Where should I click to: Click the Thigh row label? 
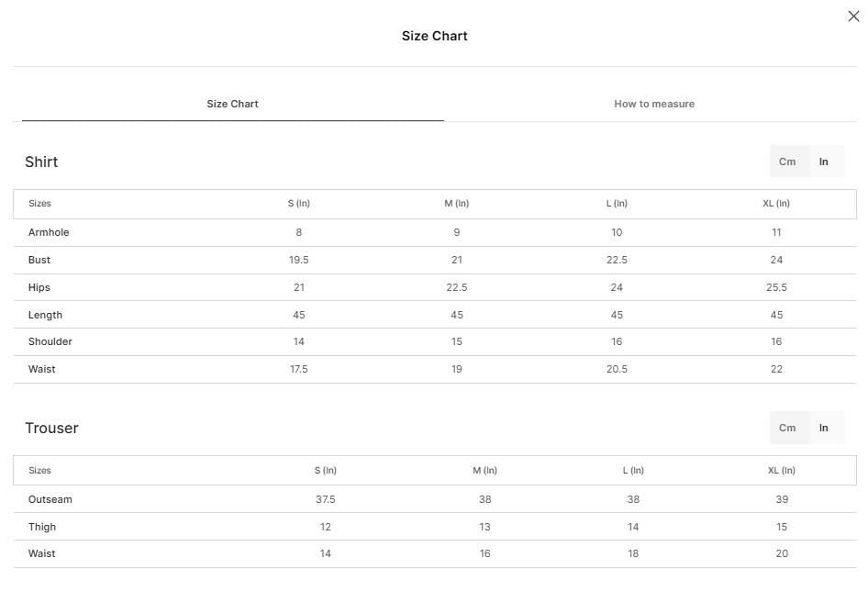[42, 527]
